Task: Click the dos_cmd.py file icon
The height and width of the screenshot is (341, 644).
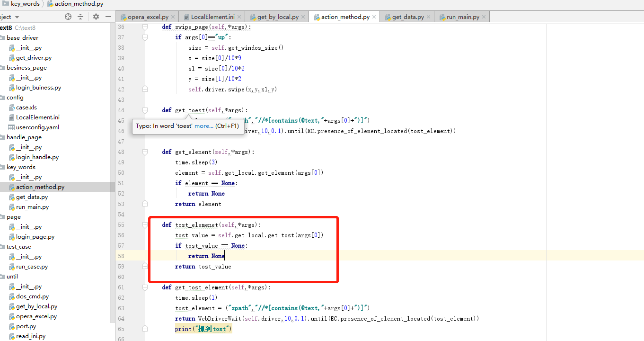Action: 12,296
